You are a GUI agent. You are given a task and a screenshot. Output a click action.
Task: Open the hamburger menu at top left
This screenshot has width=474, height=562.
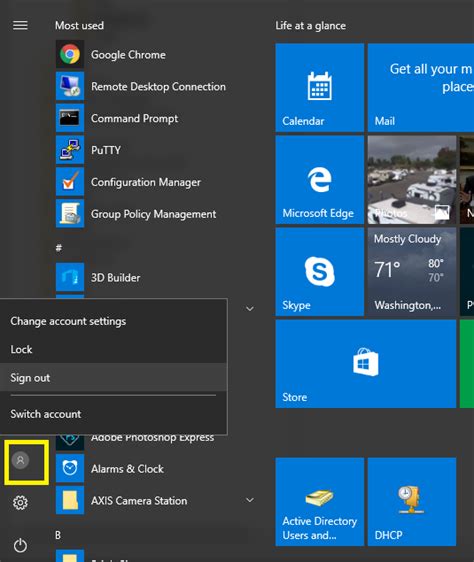[20, 25]
